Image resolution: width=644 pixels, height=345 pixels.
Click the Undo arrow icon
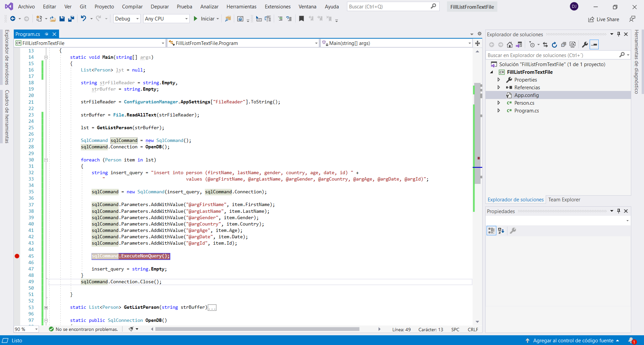click(x=84, y=19)
